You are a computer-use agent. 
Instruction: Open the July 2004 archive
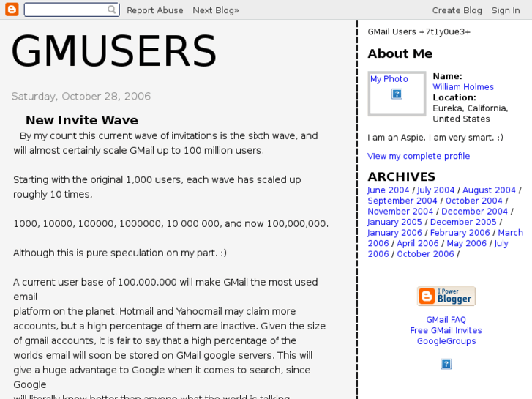click(436, 190)
